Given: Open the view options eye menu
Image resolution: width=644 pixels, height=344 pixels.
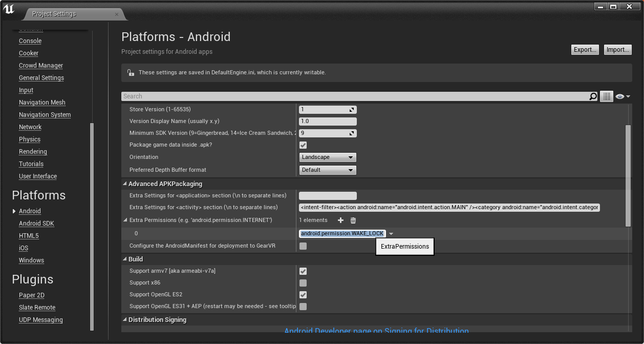Looking at the screenshot, I should tap(622, 96).
